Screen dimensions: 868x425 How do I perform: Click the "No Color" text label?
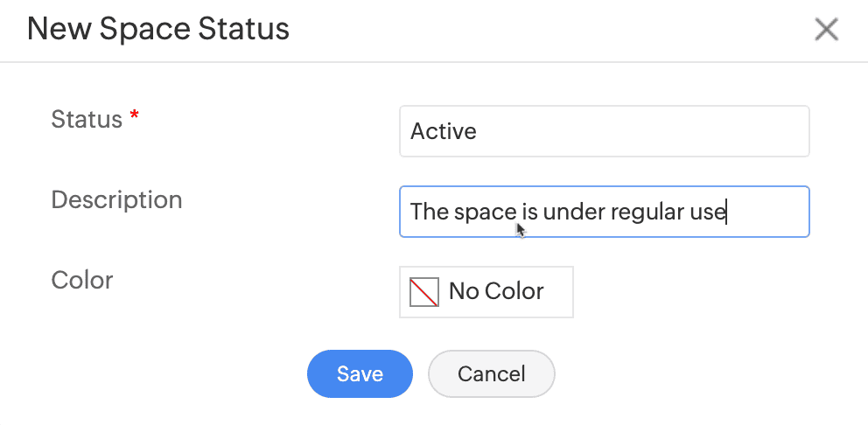coord(496,292)
